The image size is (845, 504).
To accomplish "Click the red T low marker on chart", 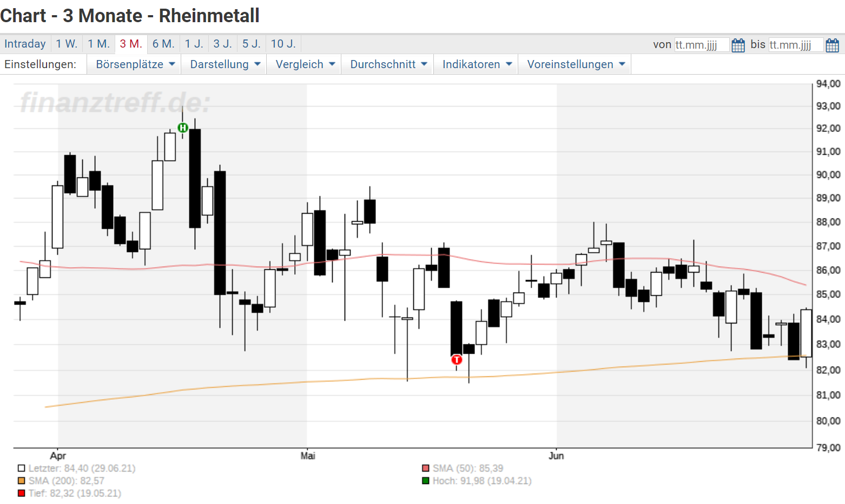I will [x=457, y=360].
